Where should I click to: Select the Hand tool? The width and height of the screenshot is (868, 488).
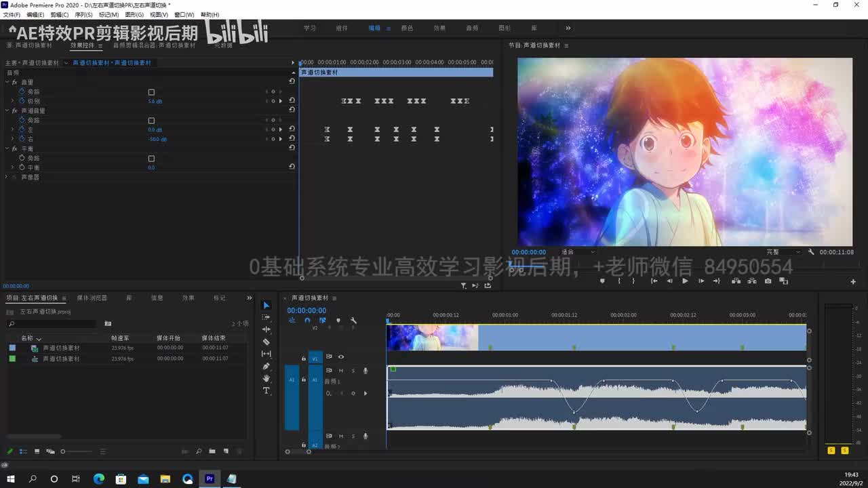tap(266, 378)
